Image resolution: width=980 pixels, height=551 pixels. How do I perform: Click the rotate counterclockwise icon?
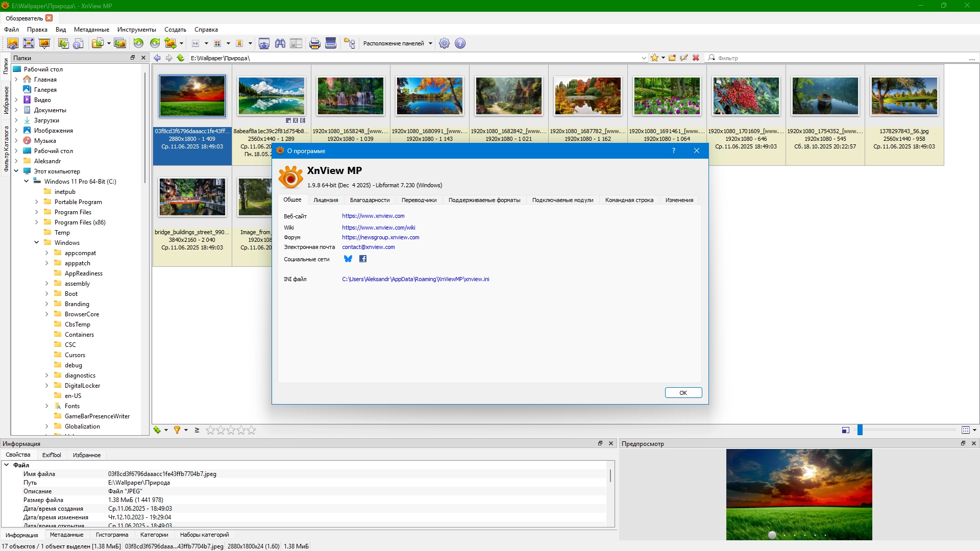(x=138, y=43)
